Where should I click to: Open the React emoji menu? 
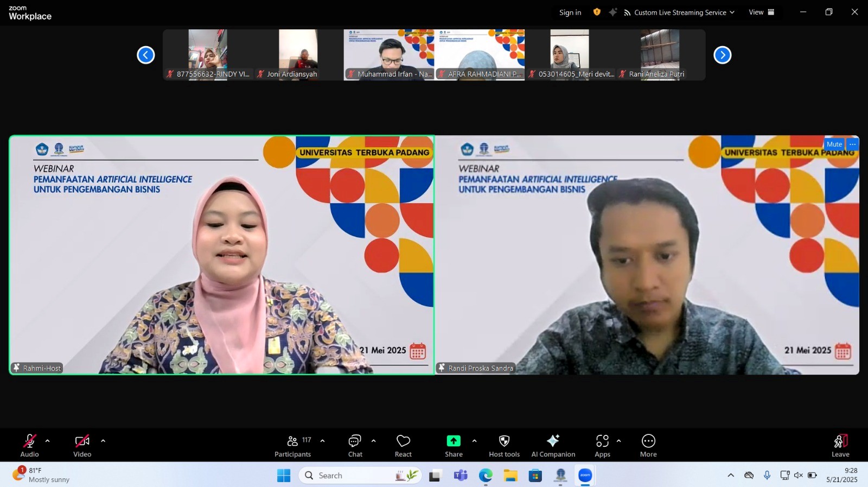tap(403, 446)
